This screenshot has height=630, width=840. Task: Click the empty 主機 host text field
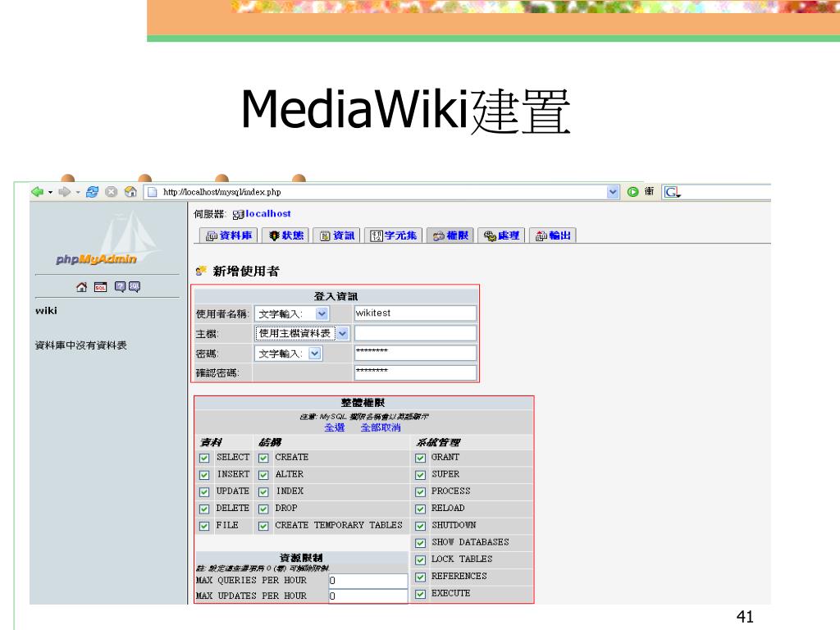[x=415, y=333]
